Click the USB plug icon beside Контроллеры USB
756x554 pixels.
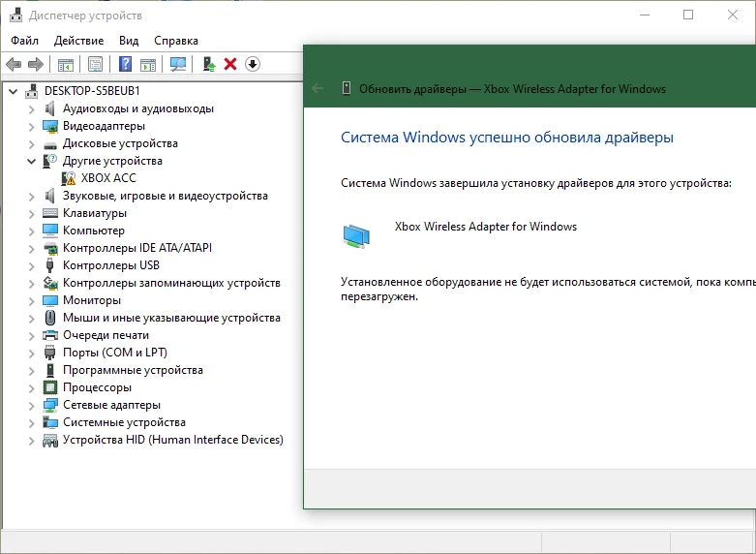click(49, 265)
